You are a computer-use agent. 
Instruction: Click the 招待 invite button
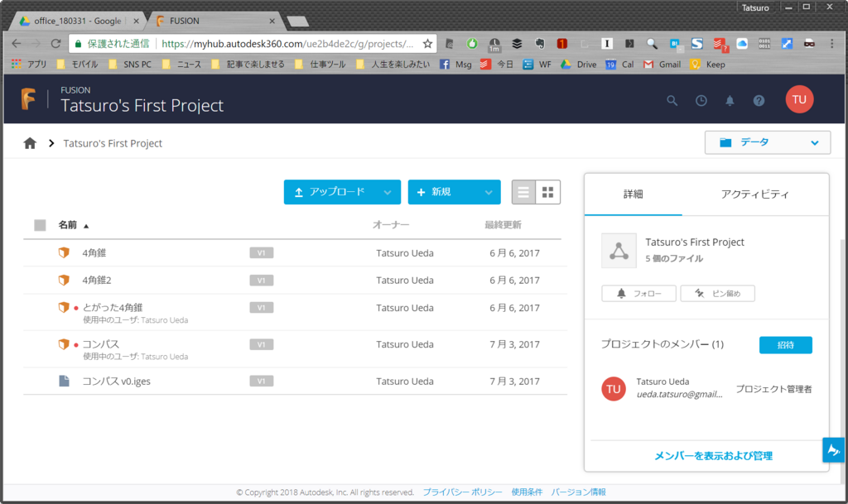(x=785, y=344)
